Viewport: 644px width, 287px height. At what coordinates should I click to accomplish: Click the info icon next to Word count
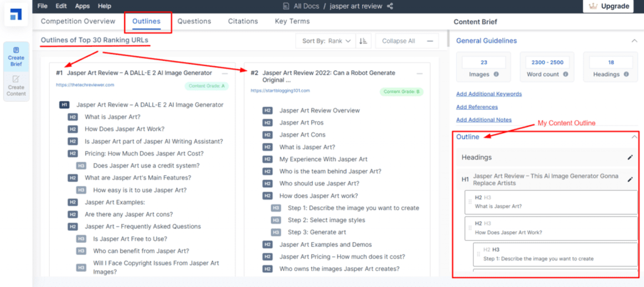click(566, 74)
